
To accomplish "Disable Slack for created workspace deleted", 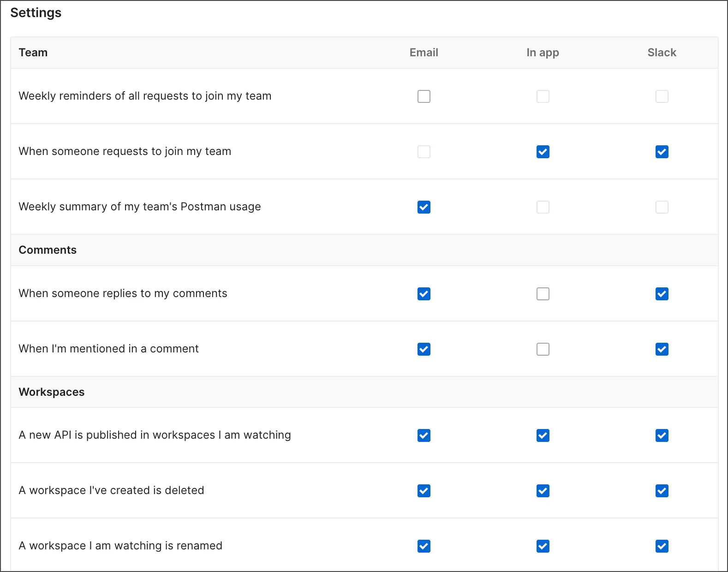I will (662, 491).
